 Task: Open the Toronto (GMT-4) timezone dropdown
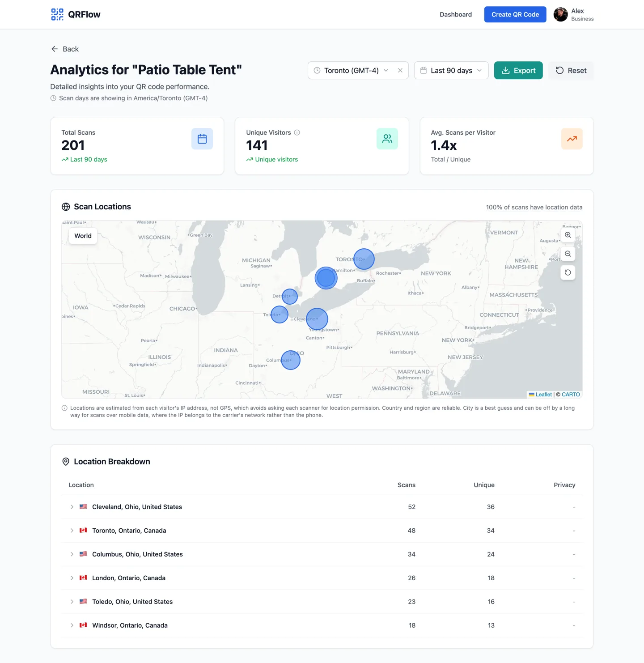(x=352, y=70)
